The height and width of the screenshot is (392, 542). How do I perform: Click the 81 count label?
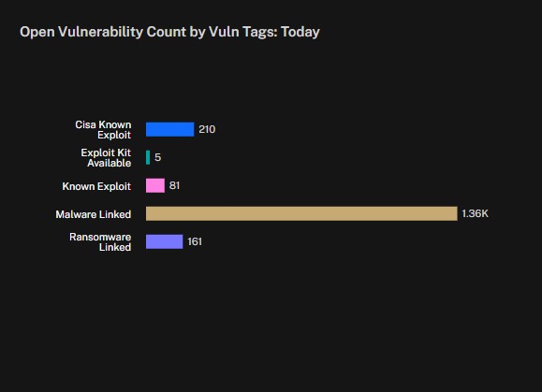(174, 186)
